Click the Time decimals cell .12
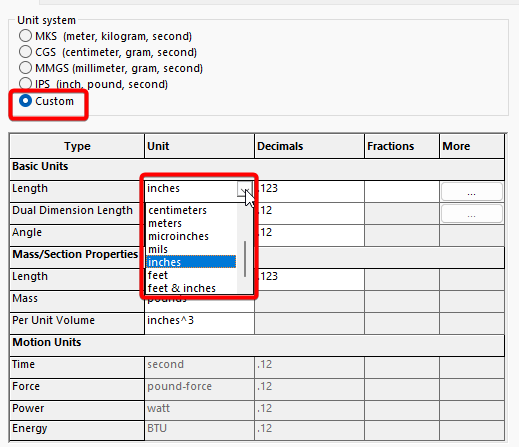 310,367
